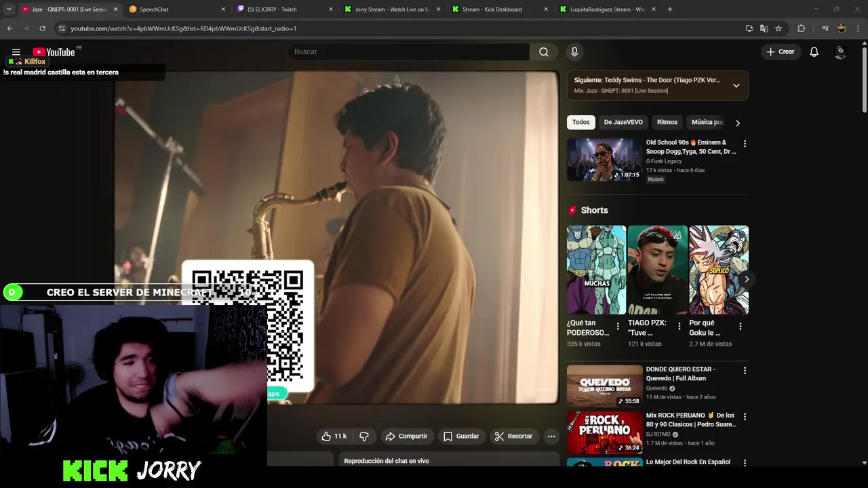Open the DJ RITMO channel link
The height and width of the screenshot is (488, 868).
tap(658, 434)
